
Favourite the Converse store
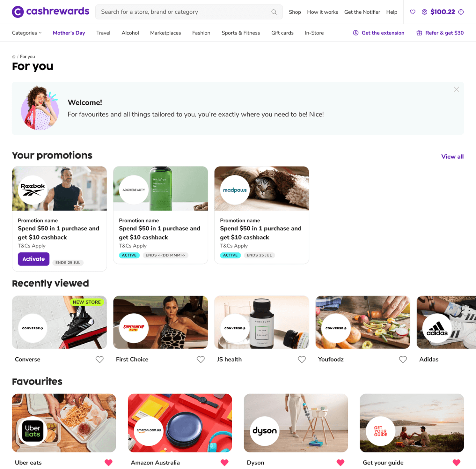(99, 360)
